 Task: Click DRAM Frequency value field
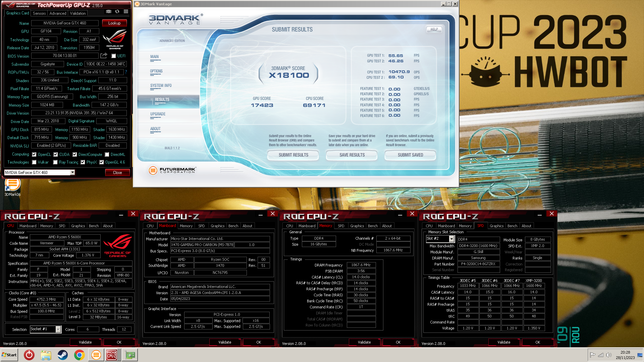361,265
